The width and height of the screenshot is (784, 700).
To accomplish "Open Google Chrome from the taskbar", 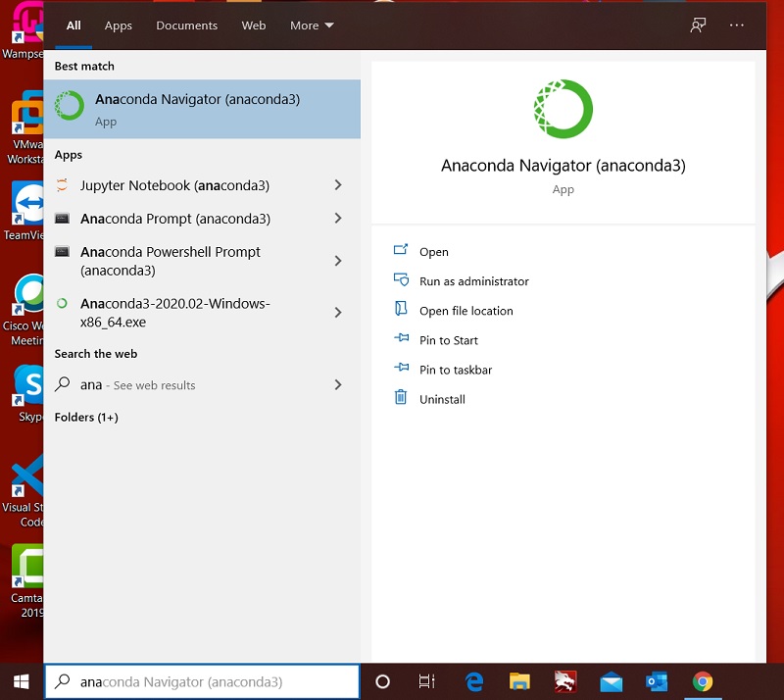I will point(703,681).
